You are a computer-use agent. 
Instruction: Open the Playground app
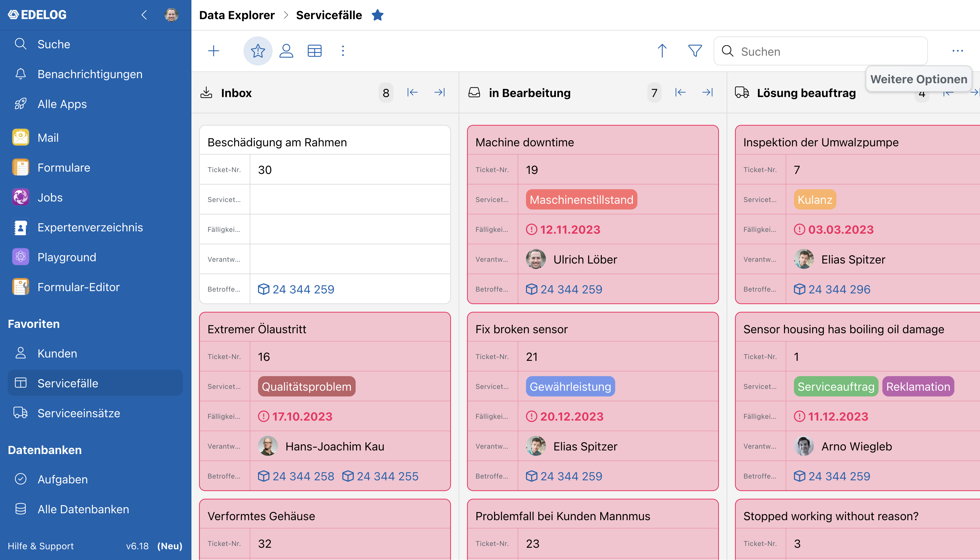tap(96, 257)
